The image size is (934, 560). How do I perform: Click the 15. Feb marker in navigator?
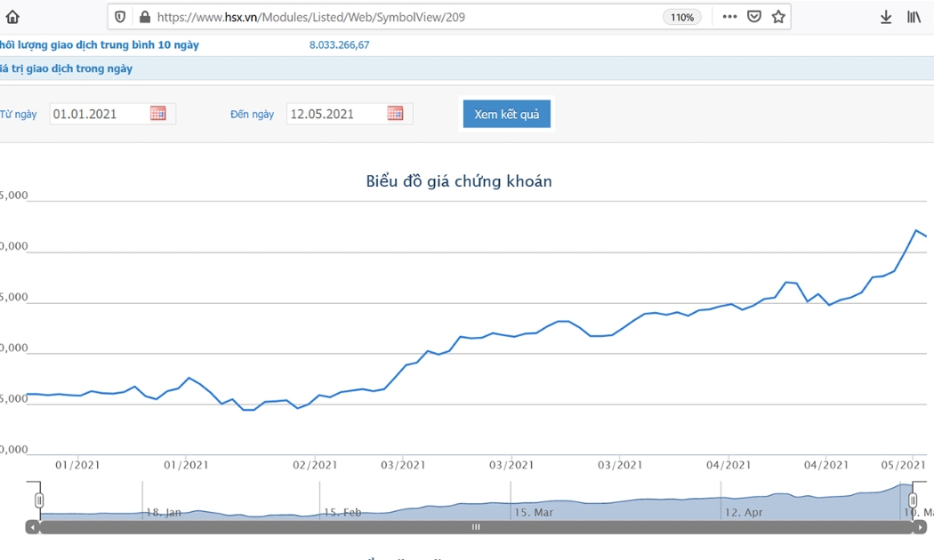[x=342, y=512]
